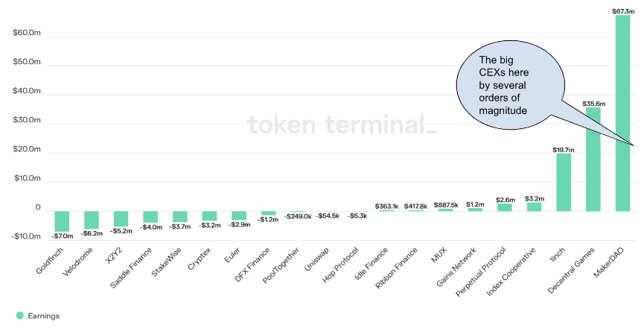This screenshot has height=334, width=644.
Task: Click the PoolTogether axis label
Action: tap(284, 265)
